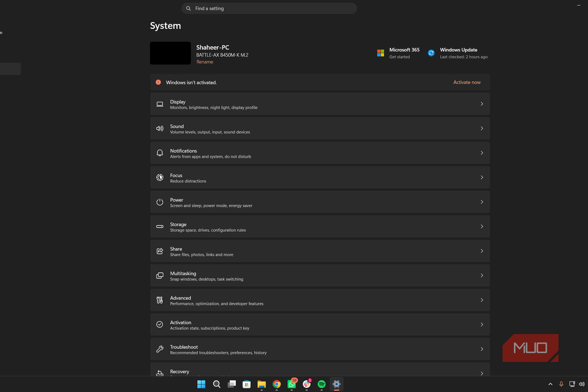Click 'Recommended troubleshooters, preferences, history'

tap(218, 353)
